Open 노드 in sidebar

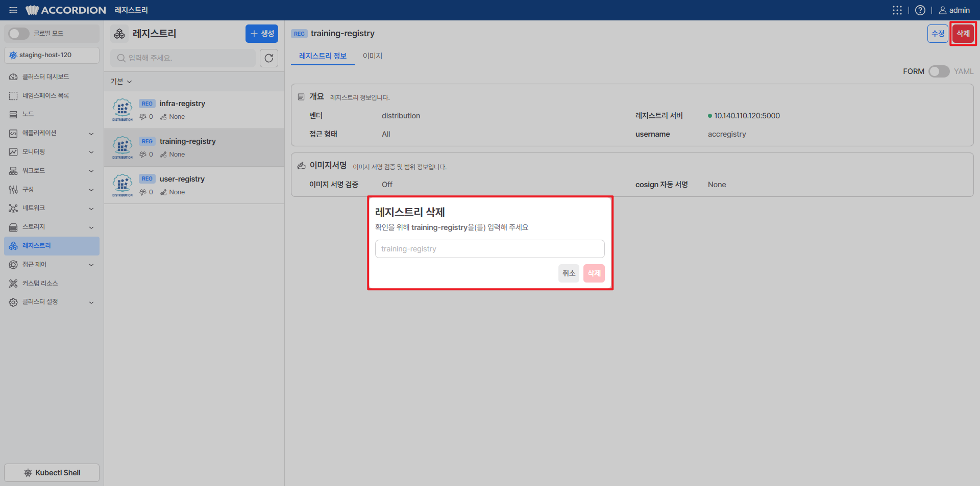[x=52, y=114]
